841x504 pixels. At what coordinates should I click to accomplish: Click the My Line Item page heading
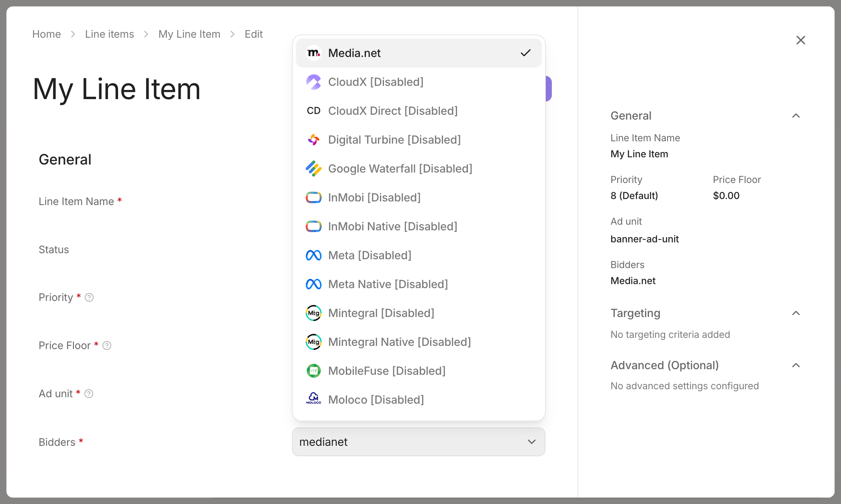pos(116,89)
